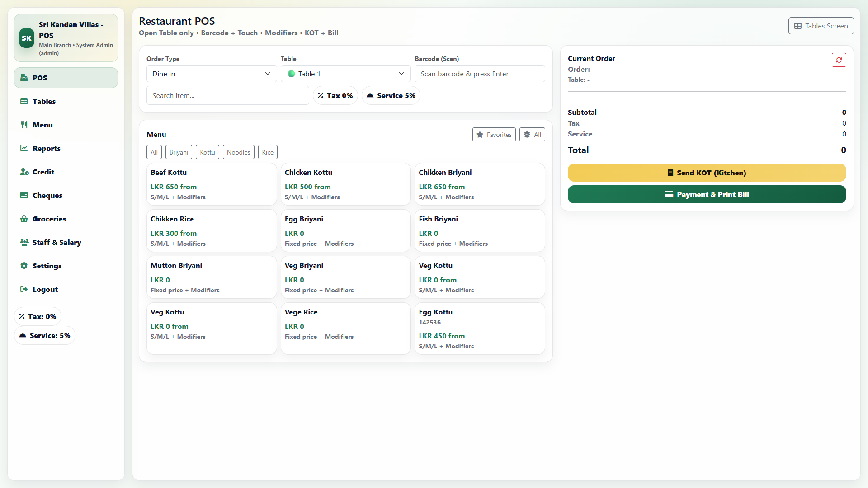Go to Staff & Salary page
The image size is (868, 488).
tap(57, 242)
